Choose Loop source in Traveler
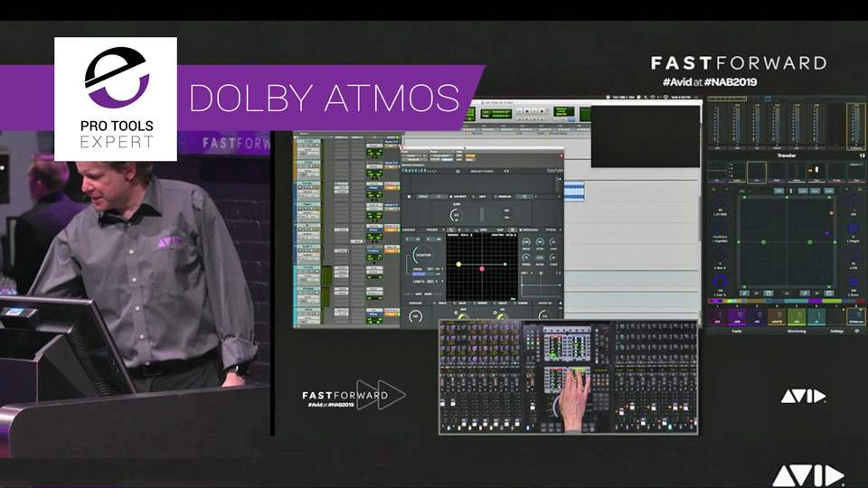This screenshot has width=868, height=488. (x=480, y=196)
